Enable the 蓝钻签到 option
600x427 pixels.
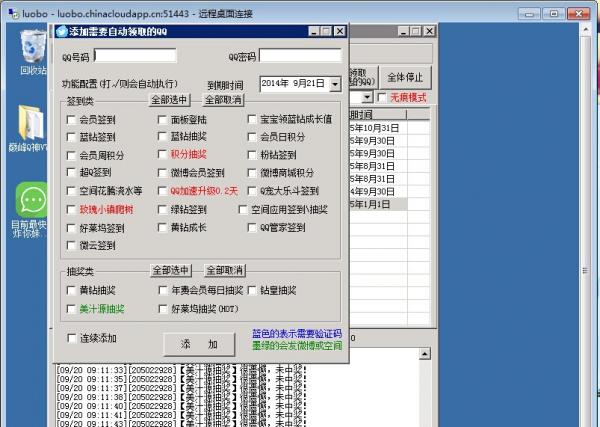click(x=71, y=137)
